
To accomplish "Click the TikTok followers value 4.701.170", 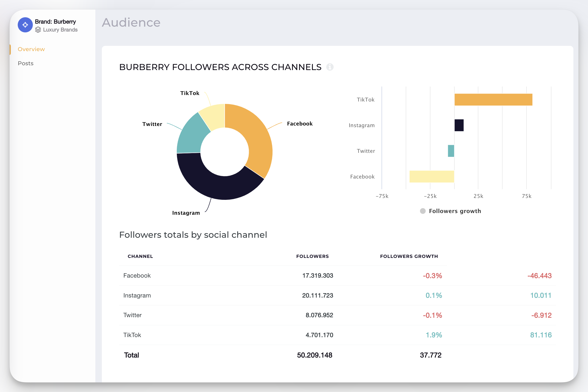I will point(319,335).
